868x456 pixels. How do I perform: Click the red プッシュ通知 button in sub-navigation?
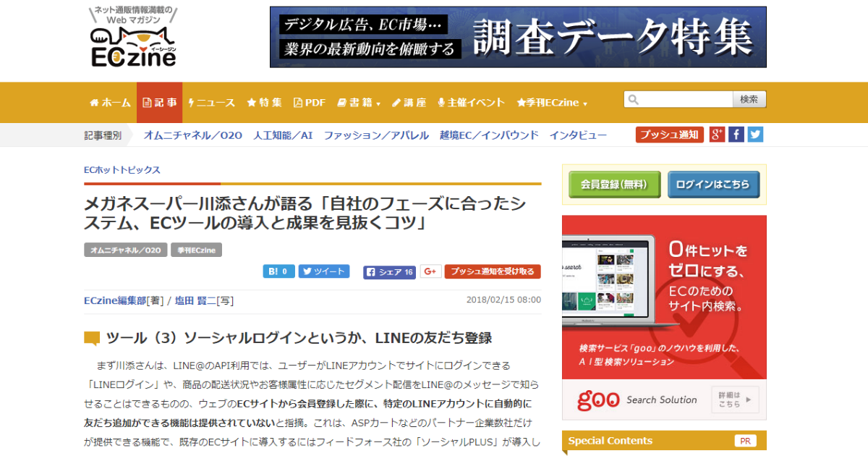[670, 135]
